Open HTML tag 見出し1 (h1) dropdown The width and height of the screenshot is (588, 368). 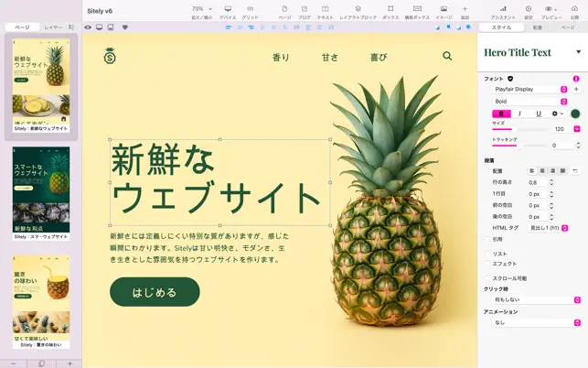tap(548, 228)
